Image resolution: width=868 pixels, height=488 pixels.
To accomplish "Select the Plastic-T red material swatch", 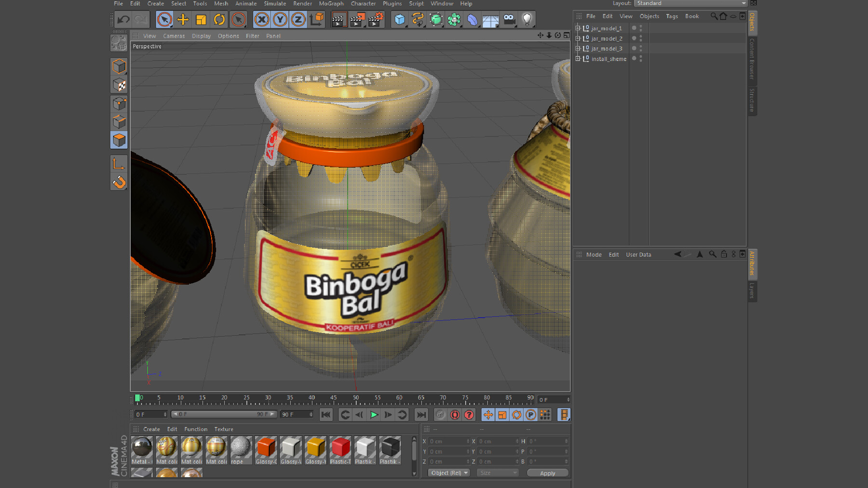I will click(x=340, y=449).
